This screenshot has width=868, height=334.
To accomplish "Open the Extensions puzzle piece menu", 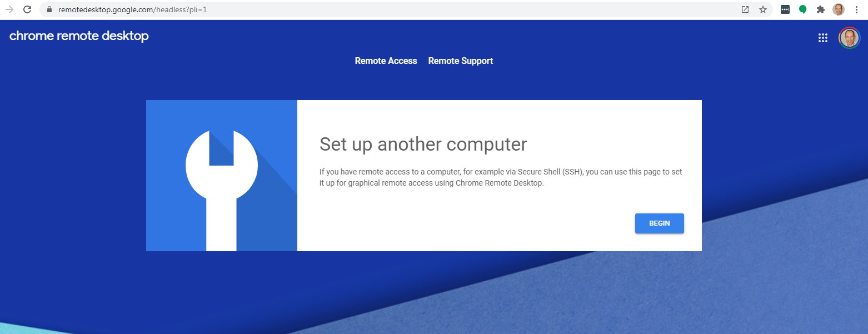I will click(820, 9).
